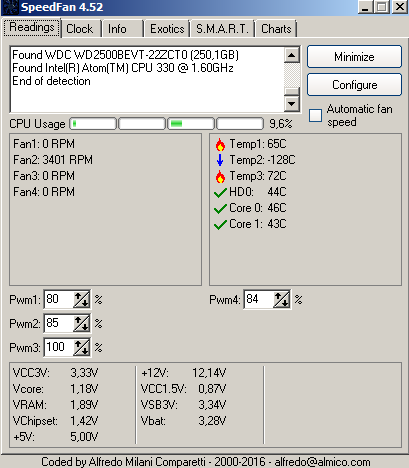Click the Found WDC WD2500BEVT log line
409x468 pixels.
pos(125,55)
